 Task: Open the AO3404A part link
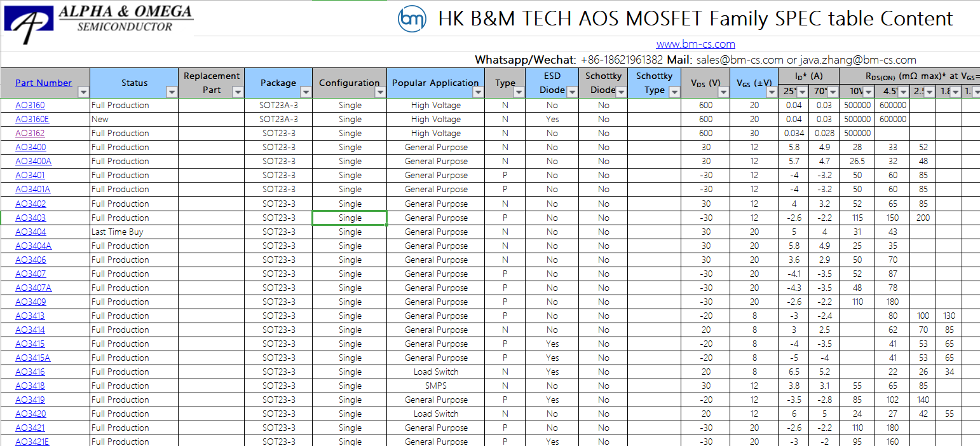point(33,246)
